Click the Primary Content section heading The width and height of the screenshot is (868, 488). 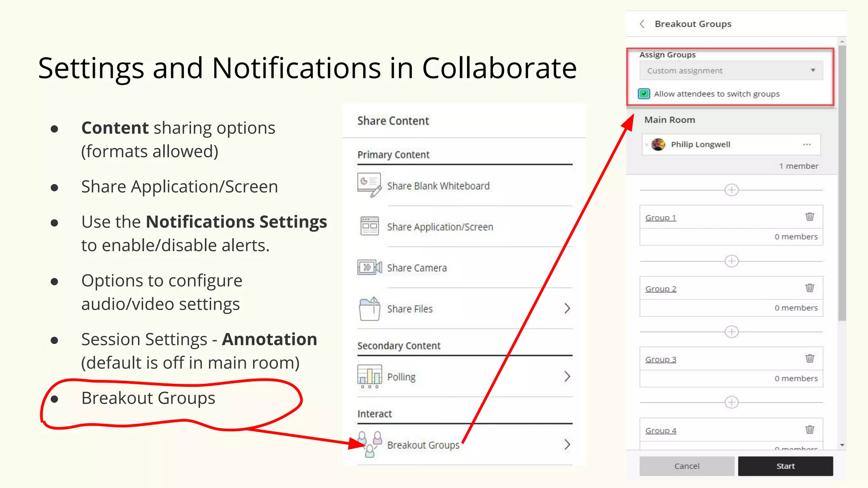pyautogui.click(x=393, y=155)
